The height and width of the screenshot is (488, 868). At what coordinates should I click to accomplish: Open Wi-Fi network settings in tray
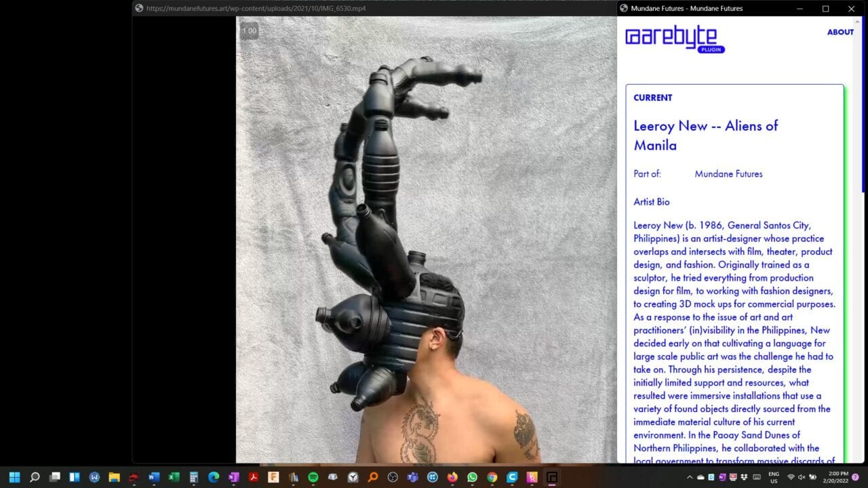791,477
